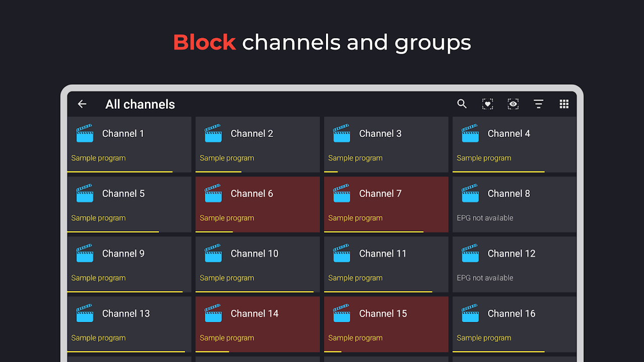Open the Channel 2 title

click(252, 134)
